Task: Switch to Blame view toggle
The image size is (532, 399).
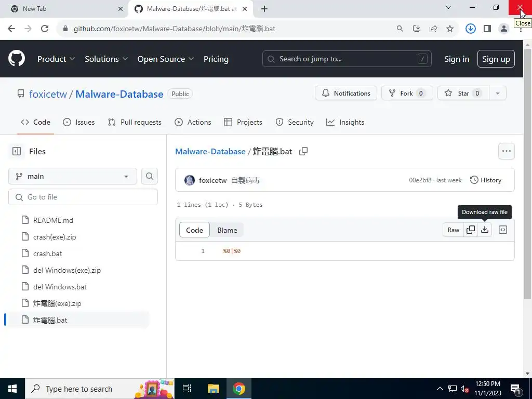Action: pyautogui.click(x=228, y=230)
